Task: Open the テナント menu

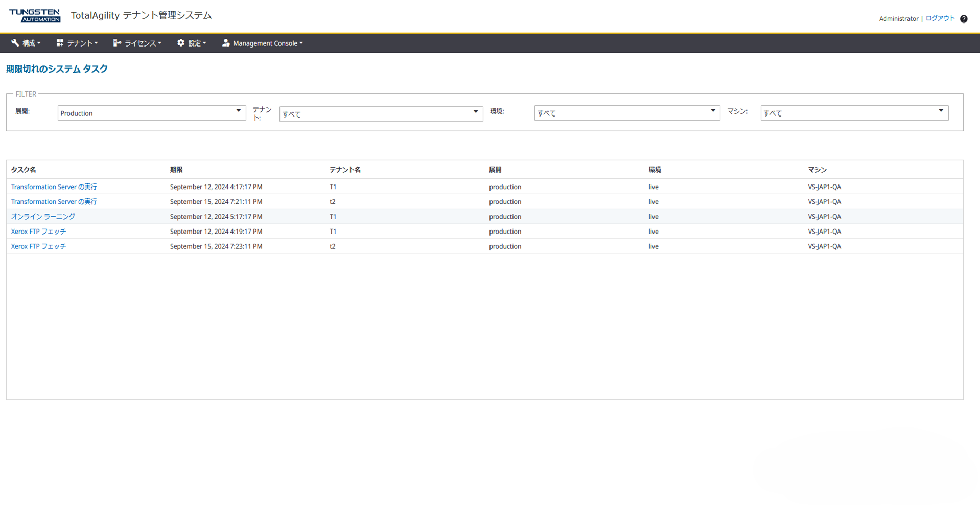Action: [77, 43]
